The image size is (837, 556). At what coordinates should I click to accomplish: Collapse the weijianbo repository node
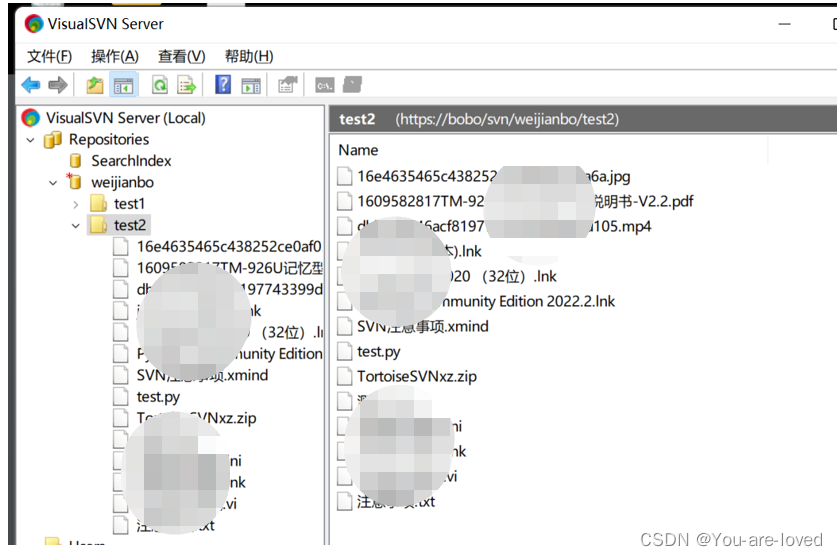tap(53, 183)
